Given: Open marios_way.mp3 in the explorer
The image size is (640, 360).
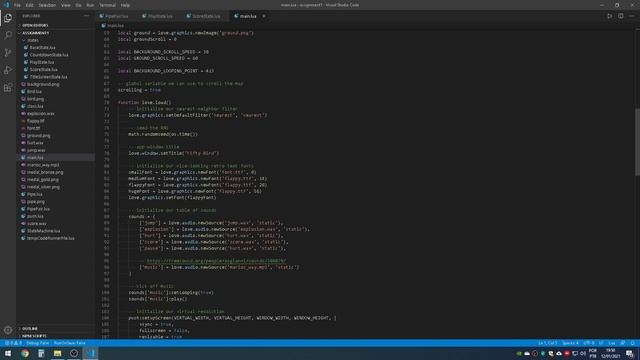Looking at the screenshot, I should coord(43,165).
